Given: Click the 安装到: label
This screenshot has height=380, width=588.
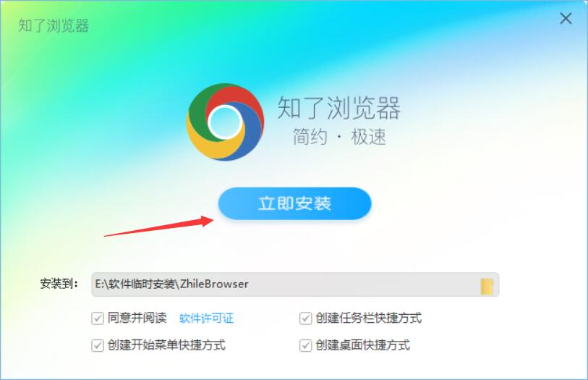Looking at the screenshot, I should point(59,284).
